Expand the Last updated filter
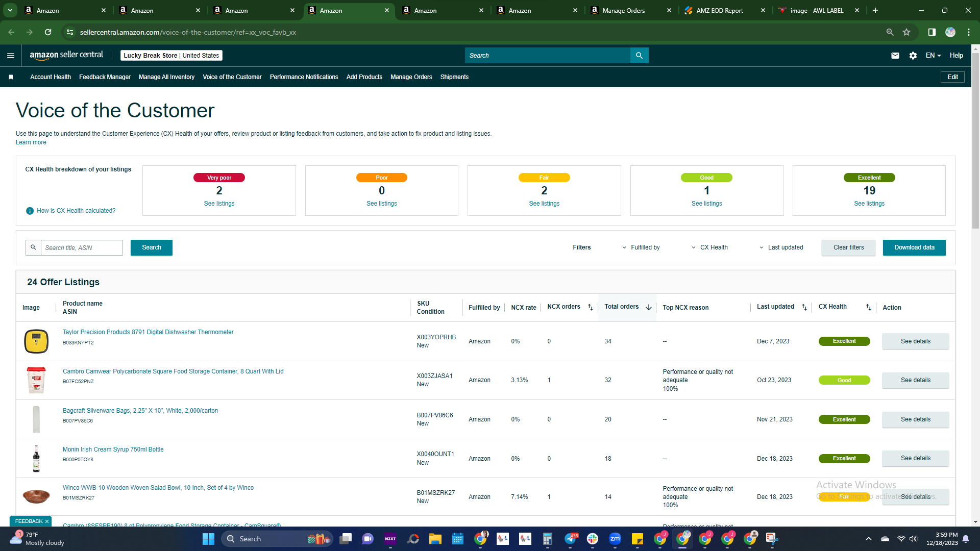 click(781, 247)
